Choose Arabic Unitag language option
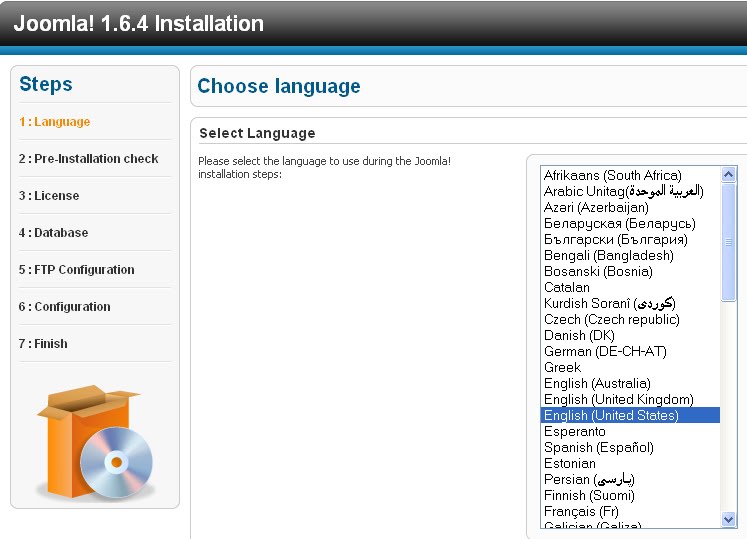 pyautogui.click(x=630, y=192)
